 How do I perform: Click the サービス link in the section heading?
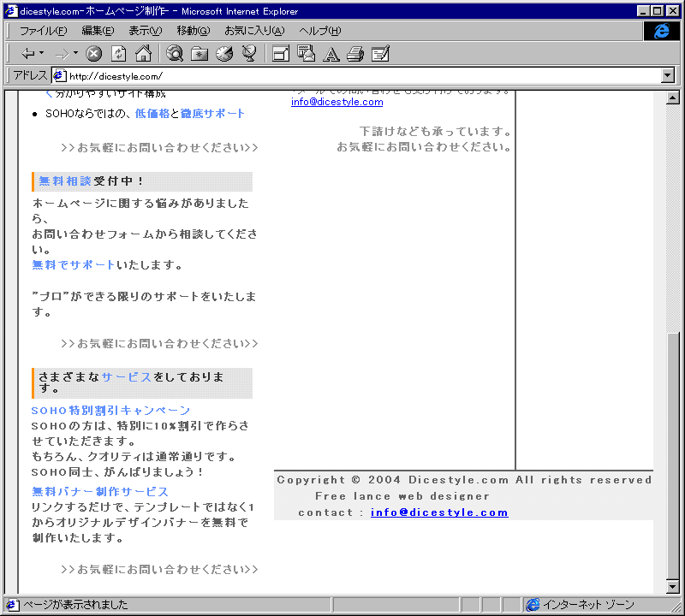pos(127,376)
